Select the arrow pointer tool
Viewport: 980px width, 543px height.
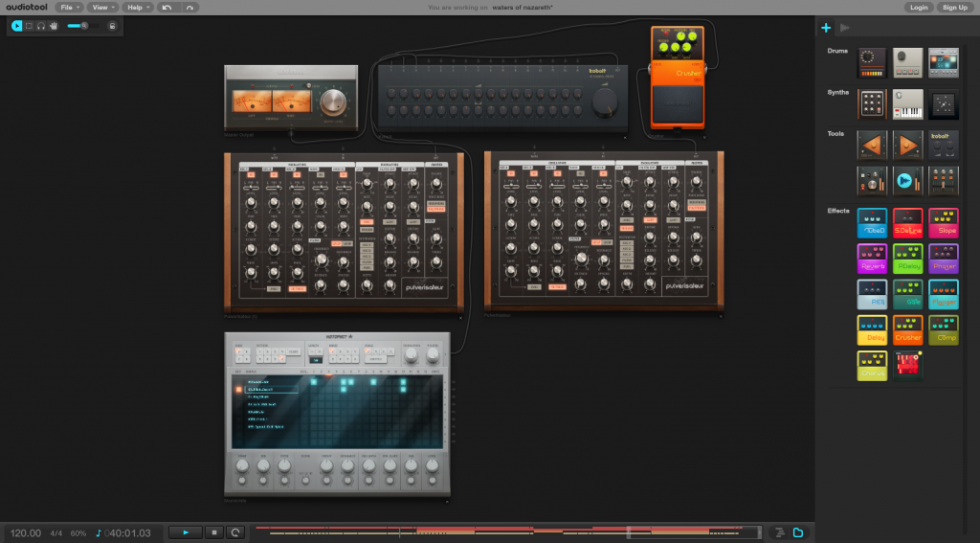click(x=17, y=26)
